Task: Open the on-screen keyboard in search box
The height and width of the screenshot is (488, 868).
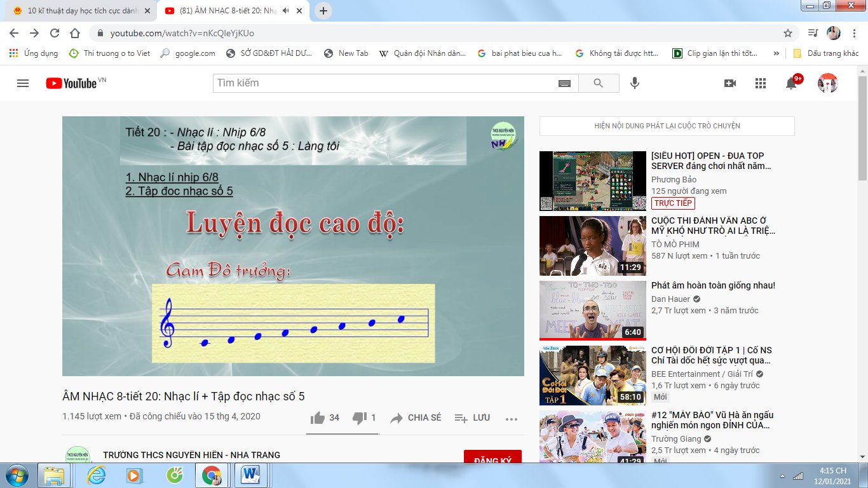Action: point(564,83)
